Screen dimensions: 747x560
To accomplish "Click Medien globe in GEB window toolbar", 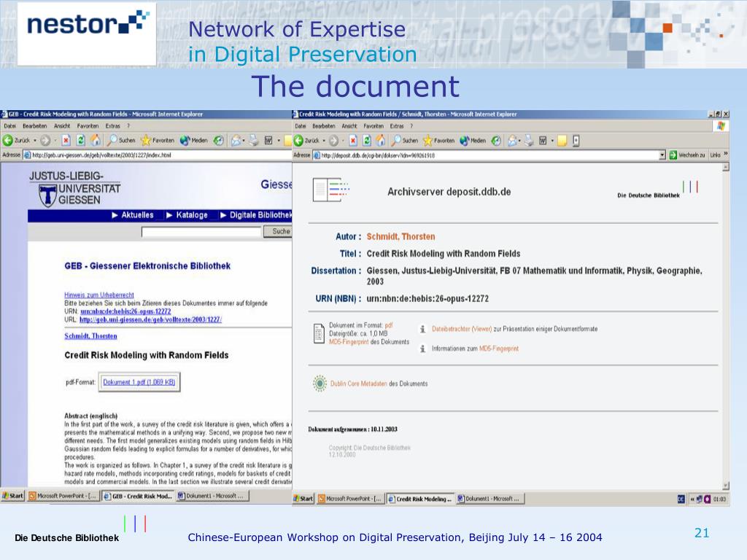I will click(185, 141).
